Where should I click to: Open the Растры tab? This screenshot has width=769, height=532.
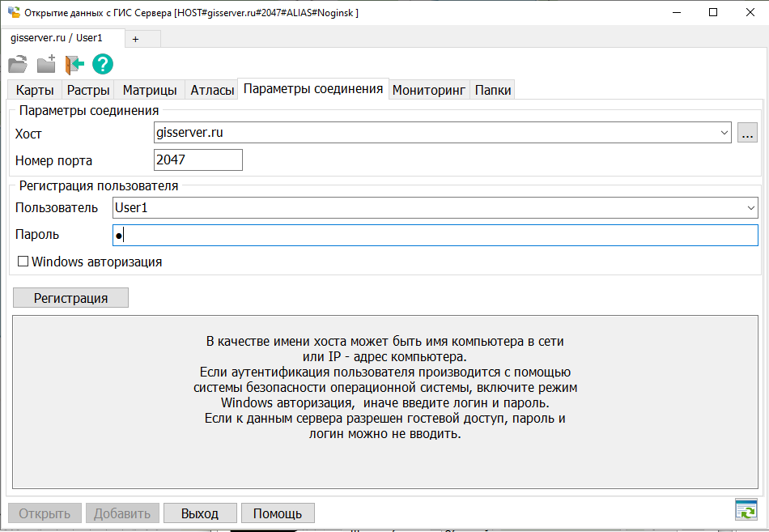[88, 91]
